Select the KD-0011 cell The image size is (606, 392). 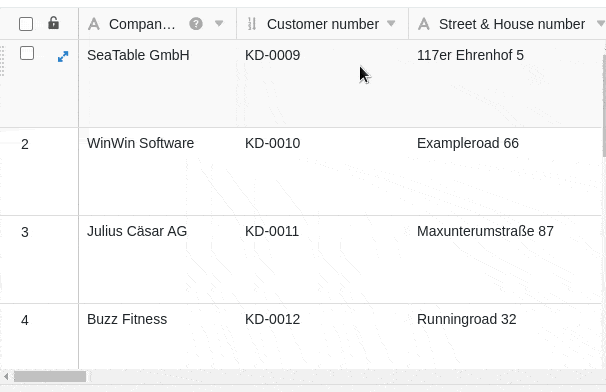pyautogui.click(x=322, y=260)
